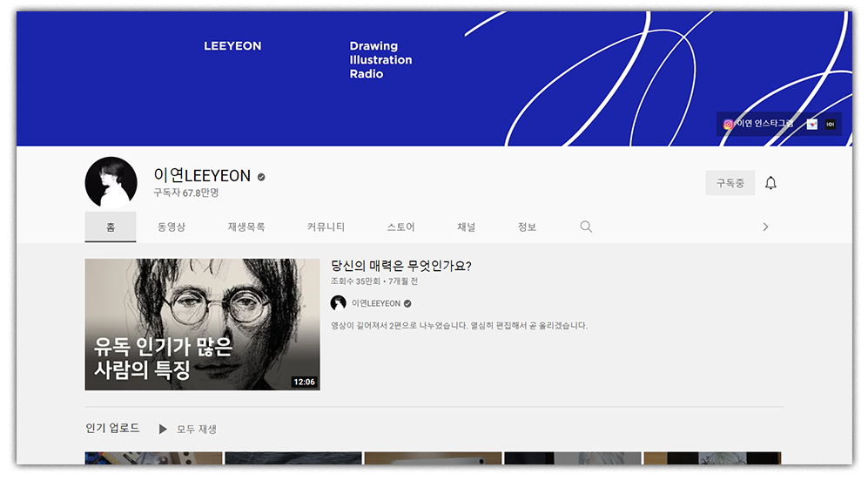This screenshot has width=868, height=481.
Task: Open the 이연 인스타그램 link in banner
Action: pos(758,124)
